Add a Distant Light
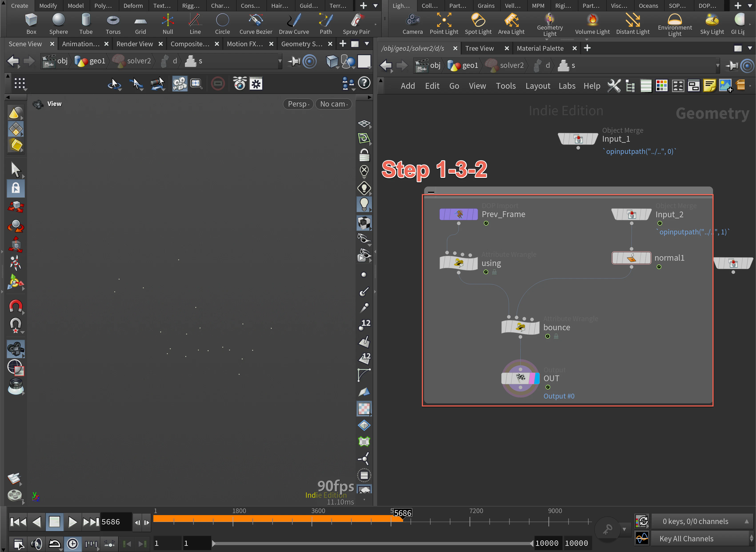This screenshot has height=552, width=756. (x=633, y=24)
